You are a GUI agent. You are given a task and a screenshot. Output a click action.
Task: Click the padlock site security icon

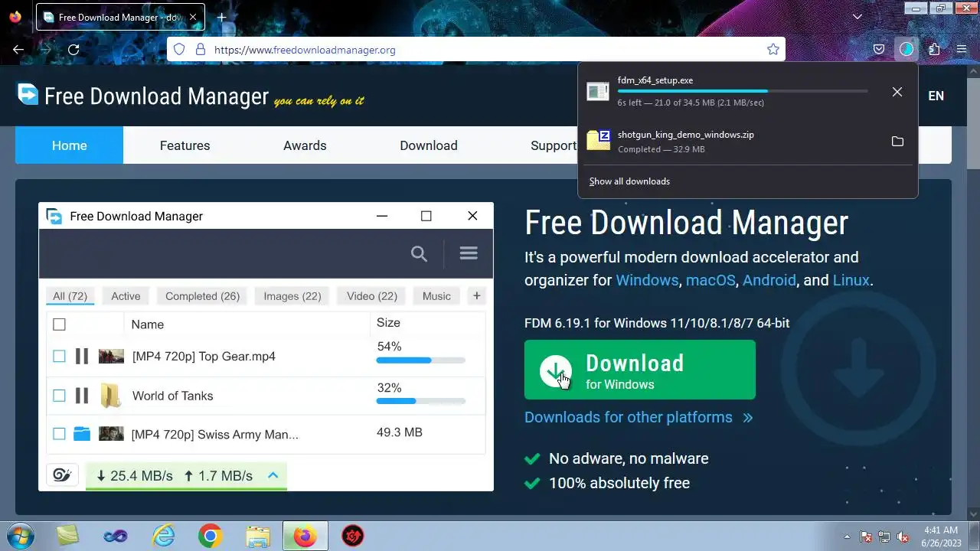coord(201,49)
